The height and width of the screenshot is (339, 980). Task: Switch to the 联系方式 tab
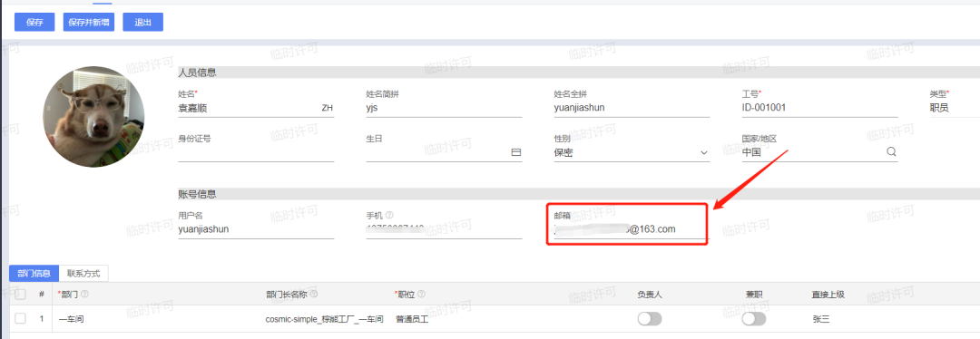pyautogui.click(x=83, y=274)
